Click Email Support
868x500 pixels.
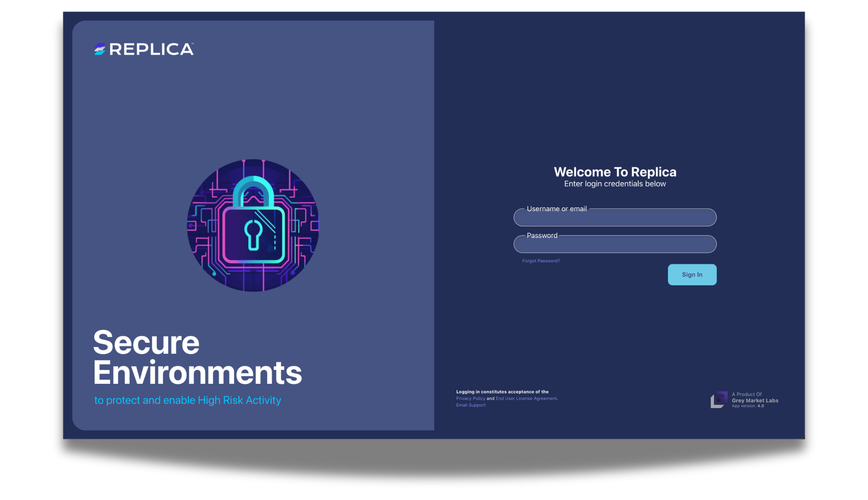click(470, 405)
